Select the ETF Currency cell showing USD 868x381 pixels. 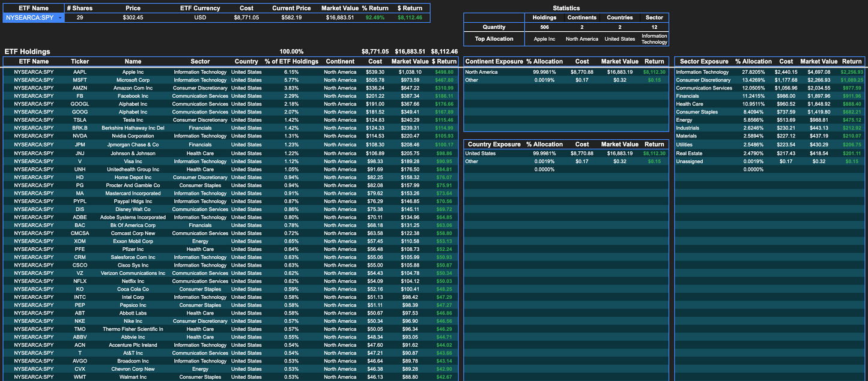(x=200, y=17)
